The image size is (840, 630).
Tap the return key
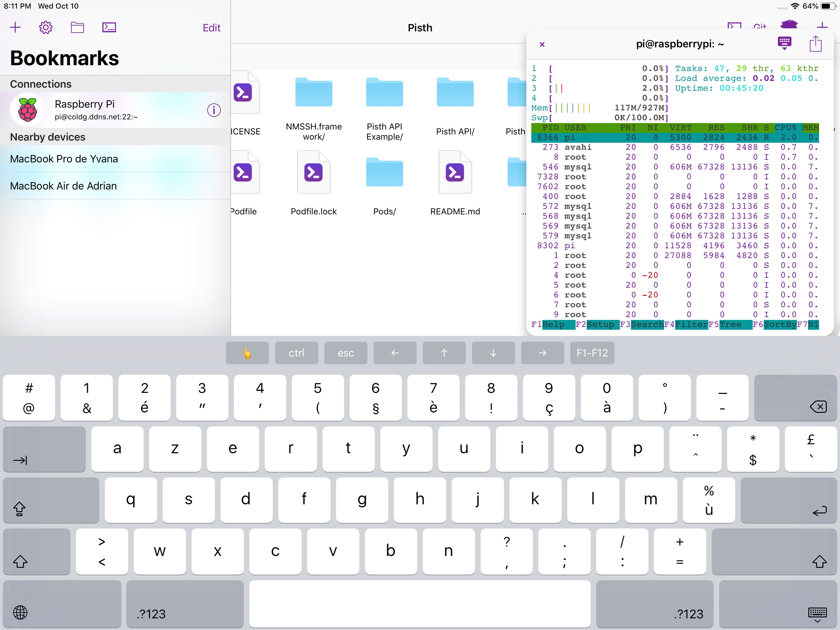pos(789,500)
